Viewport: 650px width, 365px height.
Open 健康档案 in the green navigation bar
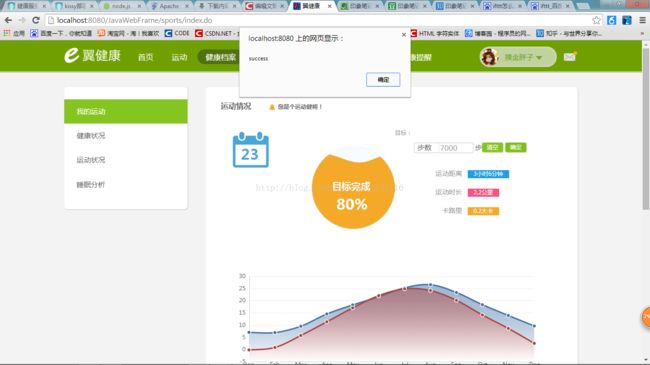220,57
